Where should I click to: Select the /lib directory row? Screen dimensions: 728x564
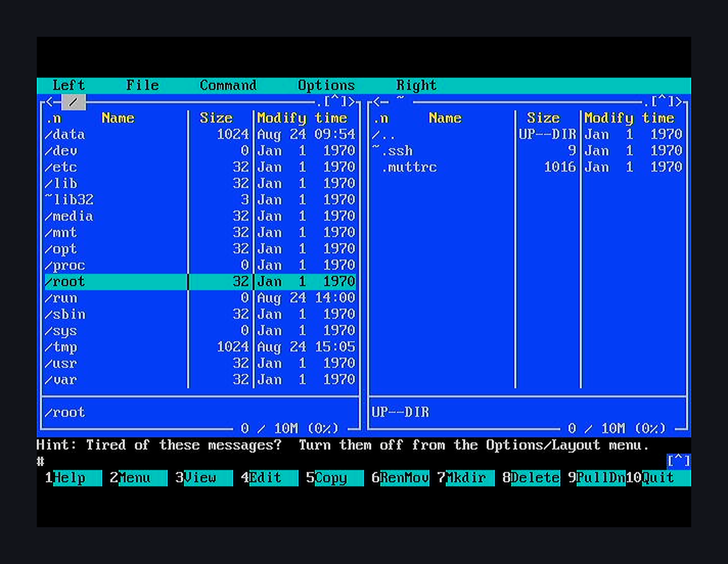[x=200, y=184]
